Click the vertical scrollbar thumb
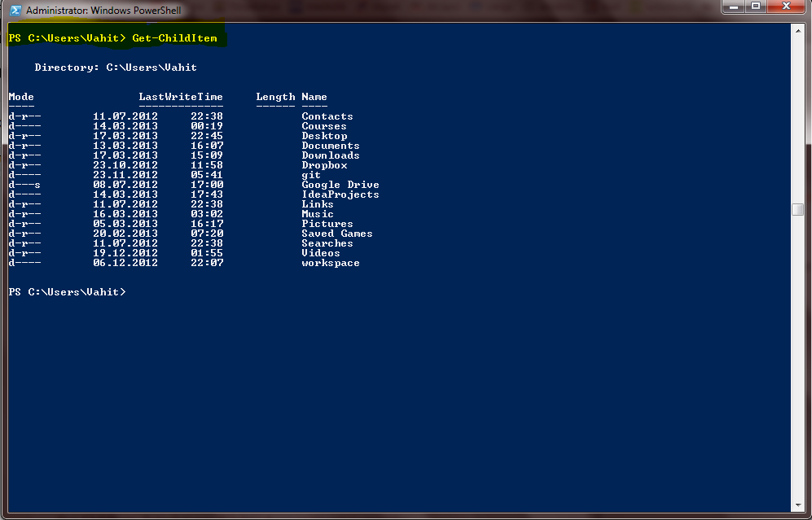Image resolution: width=812 pixels, height=520 pixels. click(x=797, y=209)
